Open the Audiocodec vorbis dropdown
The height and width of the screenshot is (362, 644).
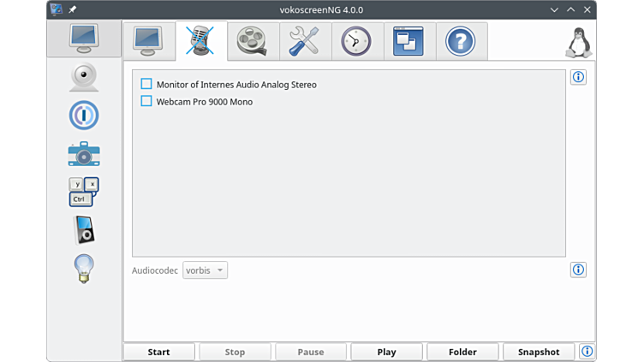(x=205, y=270)
